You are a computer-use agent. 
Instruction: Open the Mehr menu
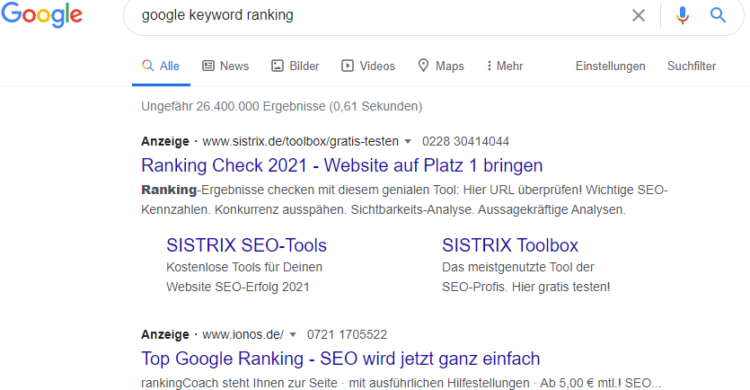tap(505, 66)
